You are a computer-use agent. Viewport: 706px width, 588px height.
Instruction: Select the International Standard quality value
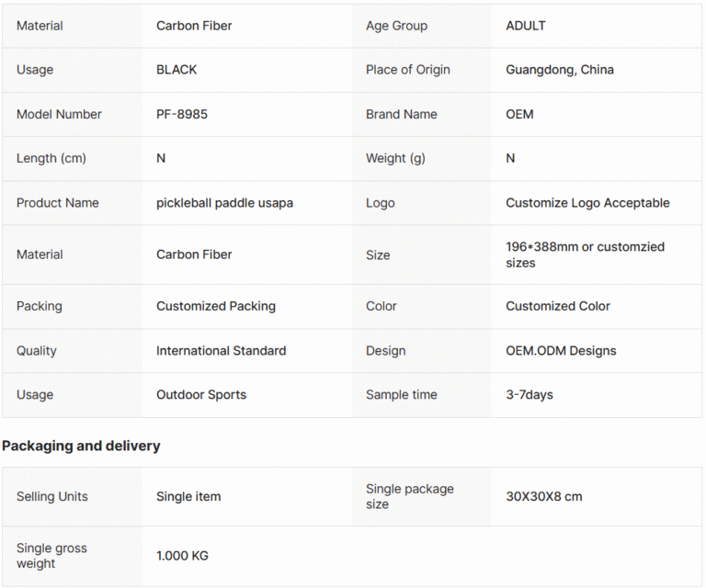point(221,350)
